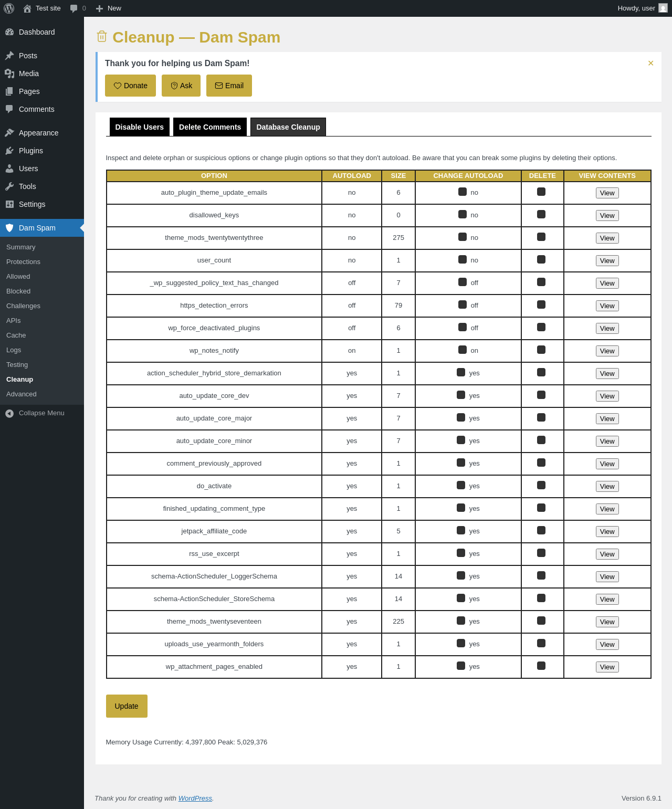Switch to the Disable Users tab

tap(140, 127)
